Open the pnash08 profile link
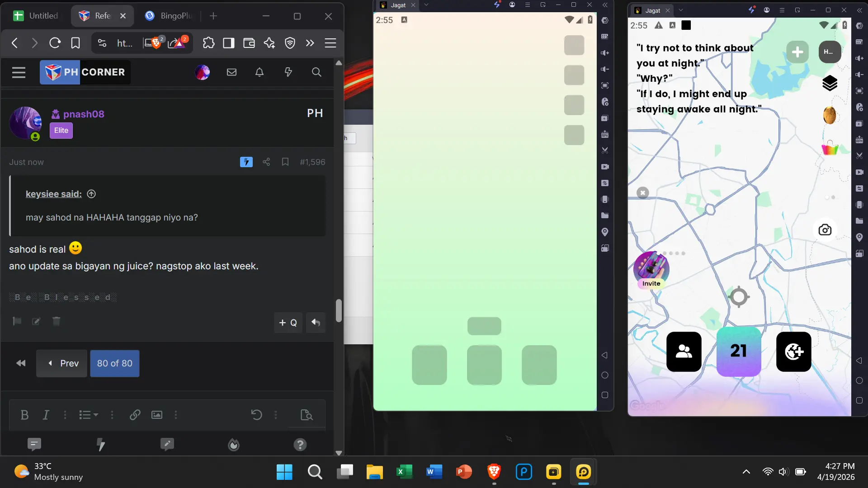The width and height of the screenshot is (868, 488). click(x=84, y=114)
